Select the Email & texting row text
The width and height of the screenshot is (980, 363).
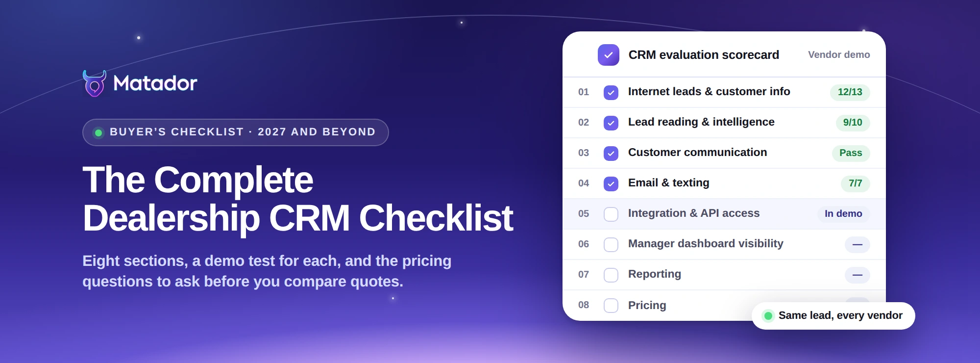(669, 183)
